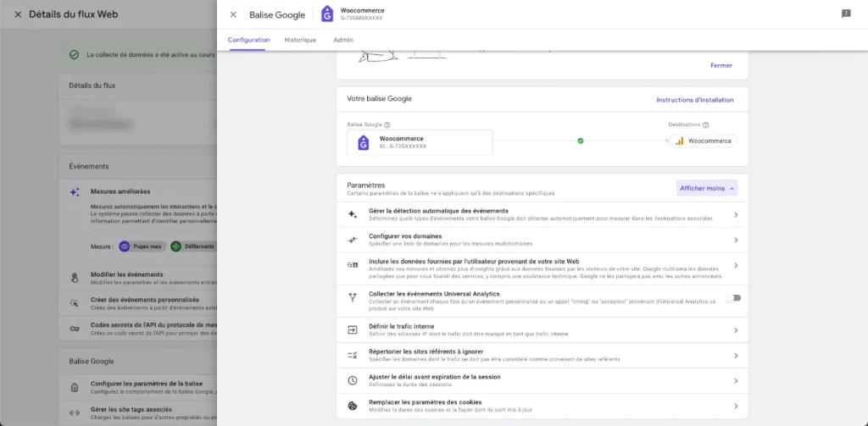The height and width of the screenshot is (426, 868).
Task: Expand chevron on cookies settings row
Action: point(736,406)
